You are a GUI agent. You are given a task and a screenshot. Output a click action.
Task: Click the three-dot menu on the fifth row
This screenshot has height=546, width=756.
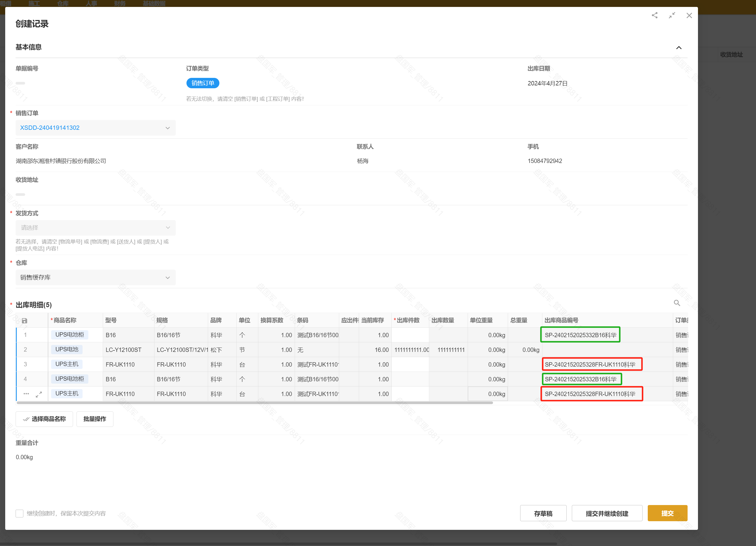pyautogui.click(x=26, y=394)
